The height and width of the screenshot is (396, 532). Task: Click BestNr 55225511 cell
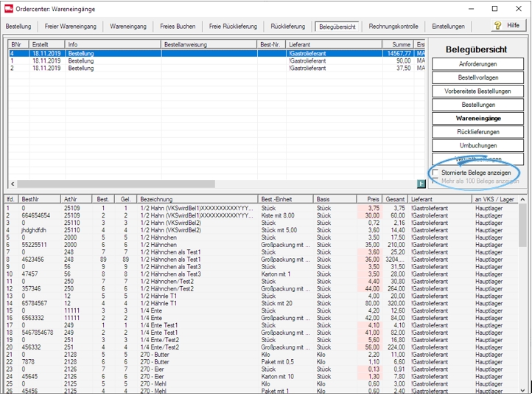point(35,245)
